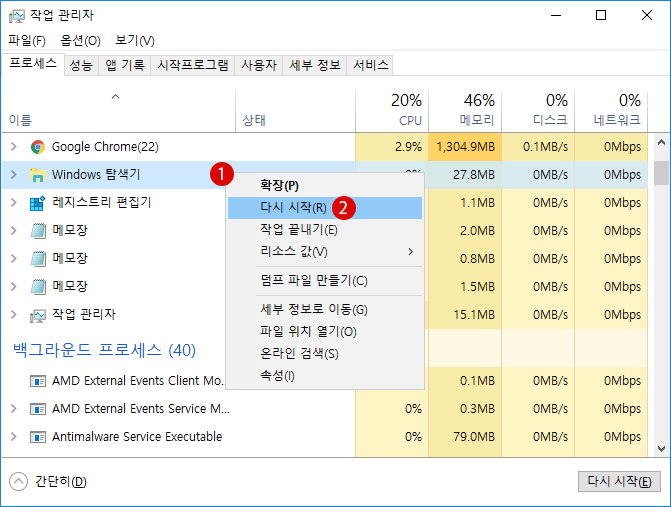Click the Google Chrome process icon
Screen dimensions: 671x507
click(38, 147)
